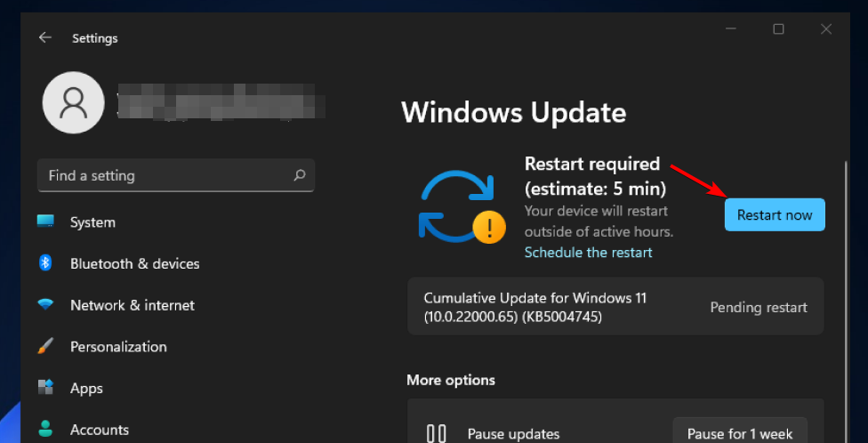
Task: Go back using the Settings back arrow
Action: pos(44,37)
